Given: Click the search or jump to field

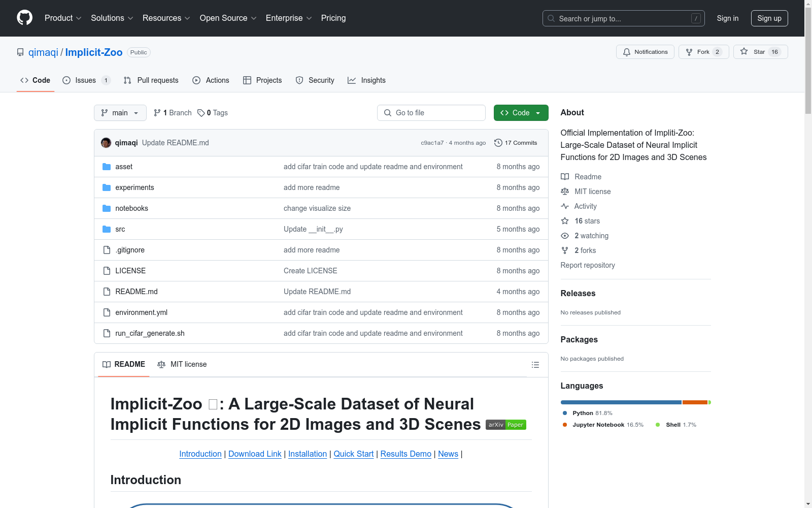Looking at the screenshot, I should coord(624,18).
